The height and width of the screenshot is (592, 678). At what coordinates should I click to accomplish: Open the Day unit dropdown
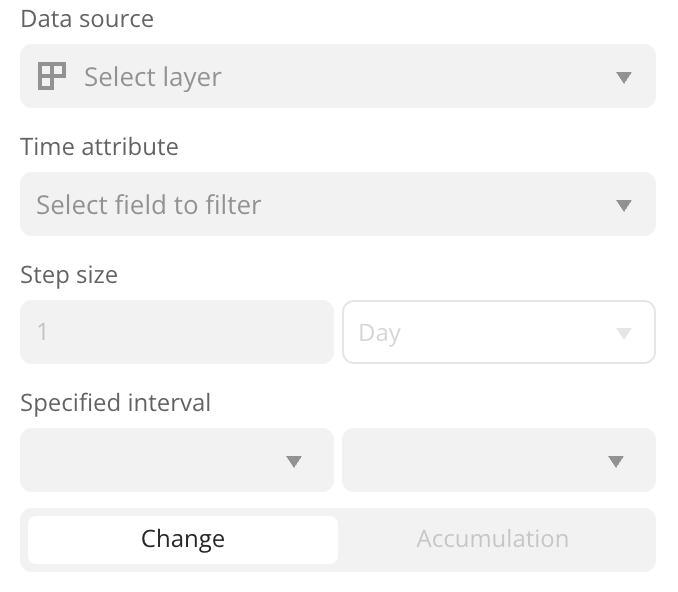click(x=498, y=332)
